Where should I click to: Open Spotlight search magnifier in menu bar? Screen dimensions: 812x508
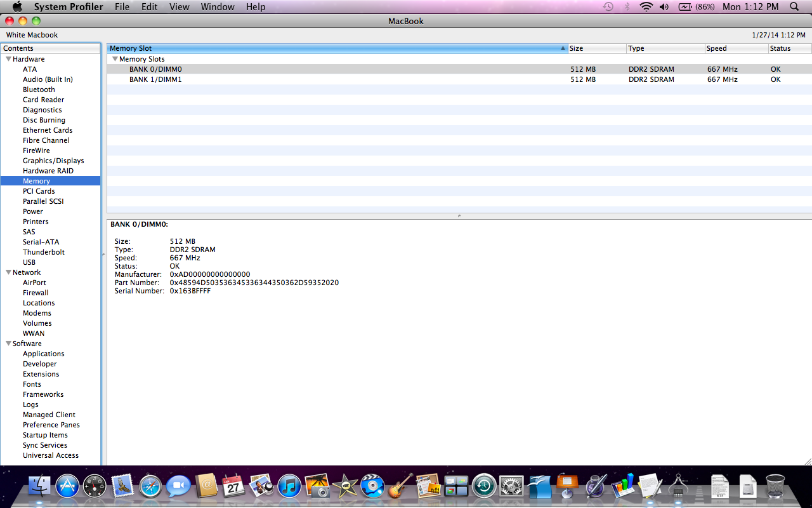coord(794,7)
